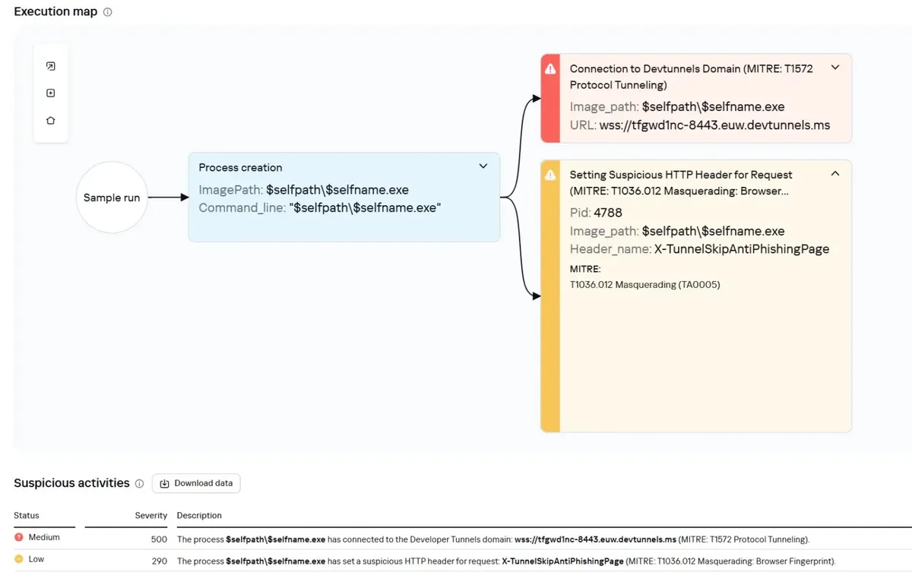Click the Developer Tunnels domain description row
The image size is (912, 588).
(493, 539)
